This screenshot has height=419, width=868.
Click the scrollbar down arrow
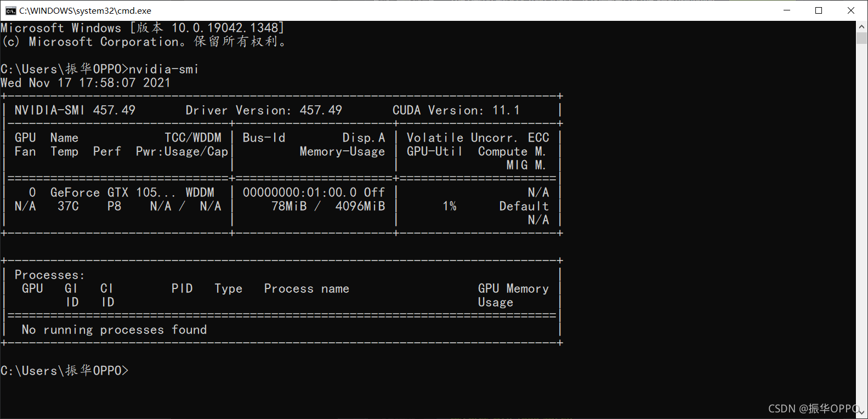click(x=861, y=412)
